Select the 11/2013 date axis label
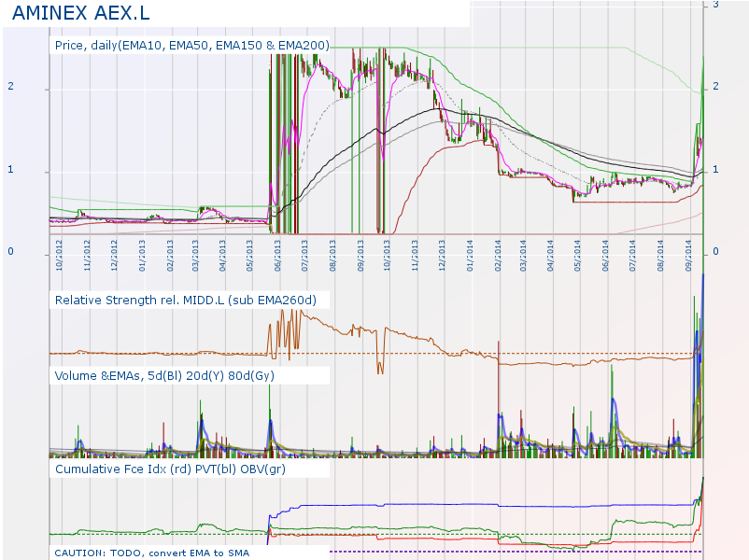Screen dimensions: 749x560 [415, 256]
